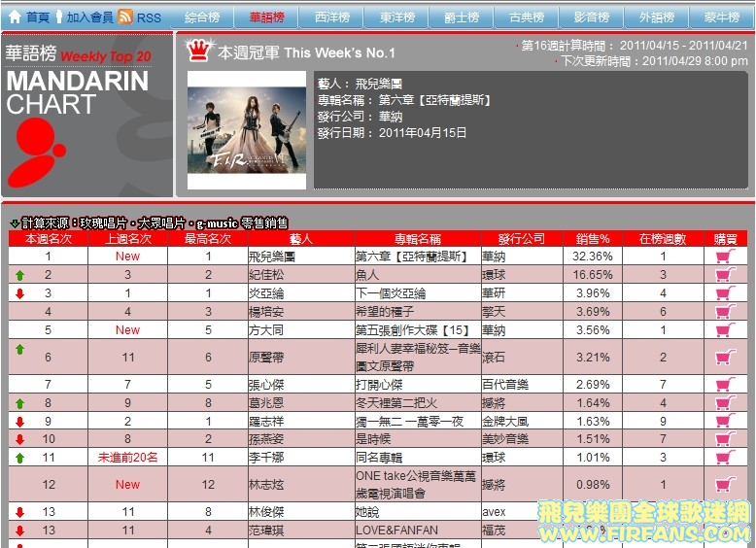Click the cart icon for 楊培安 row
Image resolution: width=756 pixels, height=548 pixels.
[x=725, y=311]
